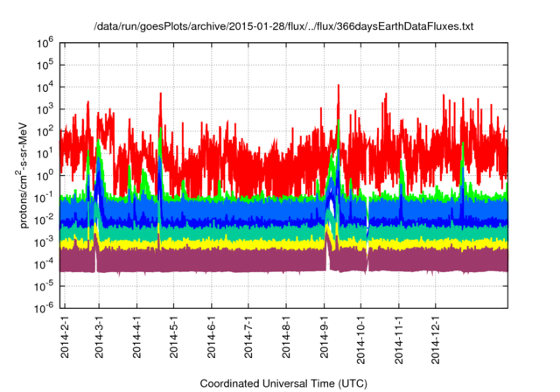The height and width of the screenshot is (392, 560).
Task: Click the file path title above the plot
Action: click(283, 26)
